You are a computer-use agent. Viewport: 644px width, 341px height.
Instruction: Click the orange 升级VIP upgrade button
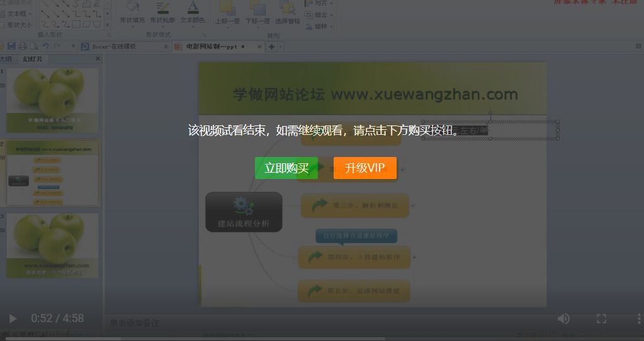[364, 168]
